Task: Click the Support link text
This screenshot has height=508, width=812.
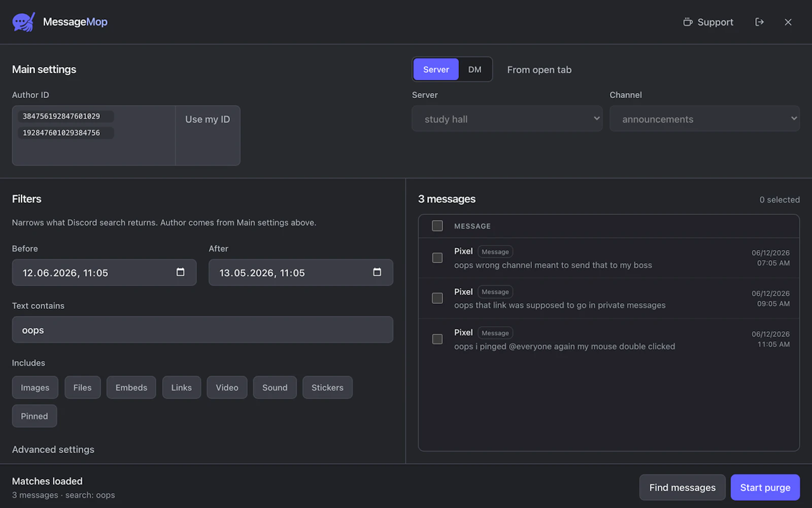Action: pos(715,22)
